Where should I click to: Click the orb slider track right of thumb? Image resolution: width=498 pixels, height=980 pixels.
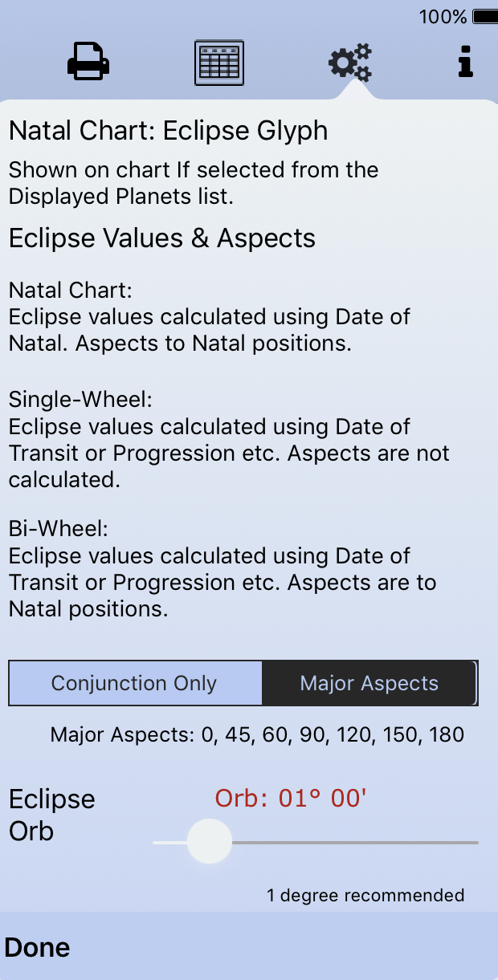353,843
